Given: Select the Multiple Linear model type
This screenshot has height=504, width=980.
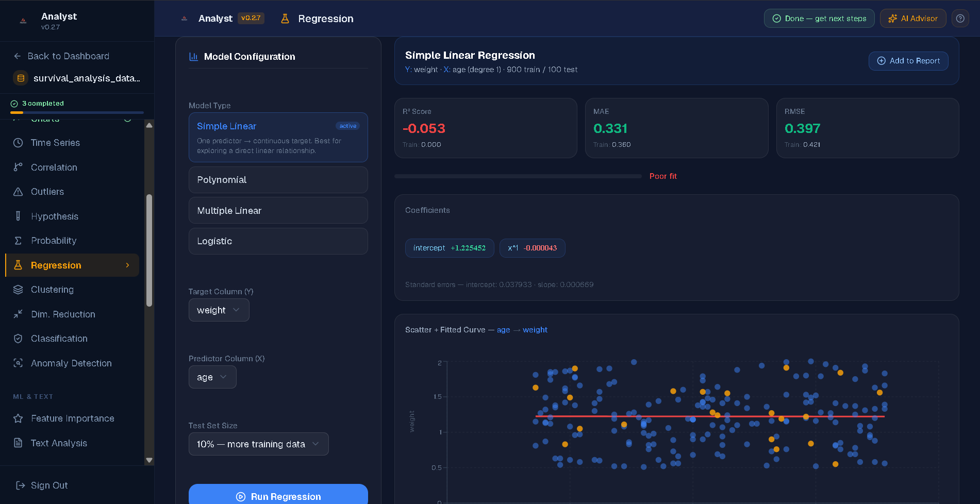Looking at the screenshot, I should pyautogui.click(x=278, y=210).
